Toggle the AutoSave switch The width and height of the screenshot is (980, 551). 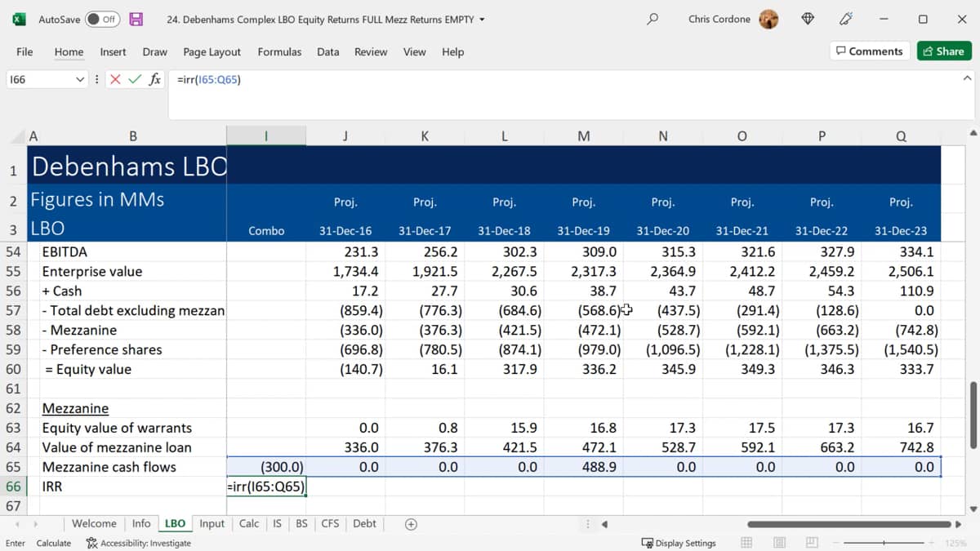pyautogui.click(x=102, y=19)
